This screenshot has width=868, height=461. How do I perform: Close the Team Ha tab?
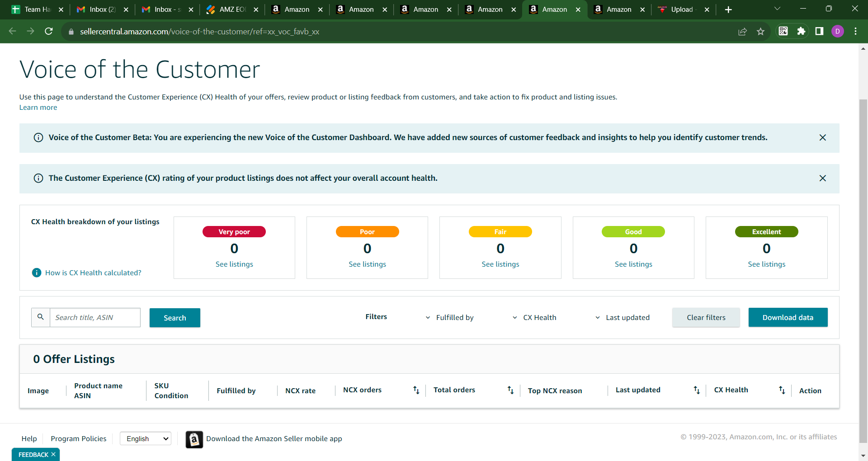61,9
